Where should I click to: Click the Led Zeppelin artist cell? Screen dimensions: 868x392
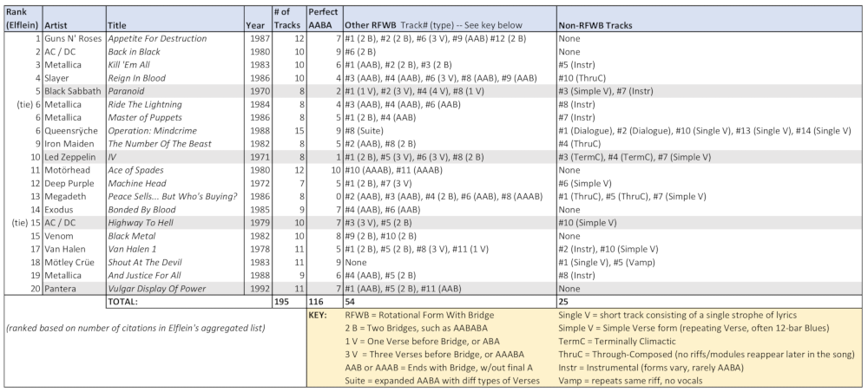click(70, 156)
